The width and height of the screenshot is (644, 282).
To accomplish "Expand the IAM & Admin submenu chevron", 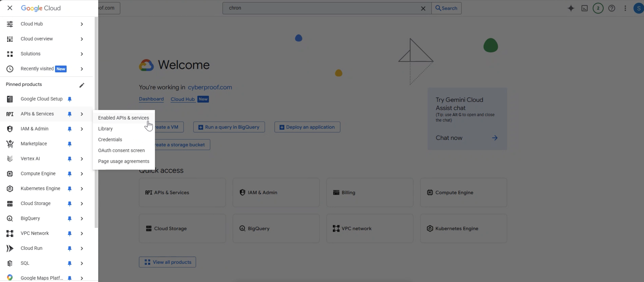I will pos(82,129).
